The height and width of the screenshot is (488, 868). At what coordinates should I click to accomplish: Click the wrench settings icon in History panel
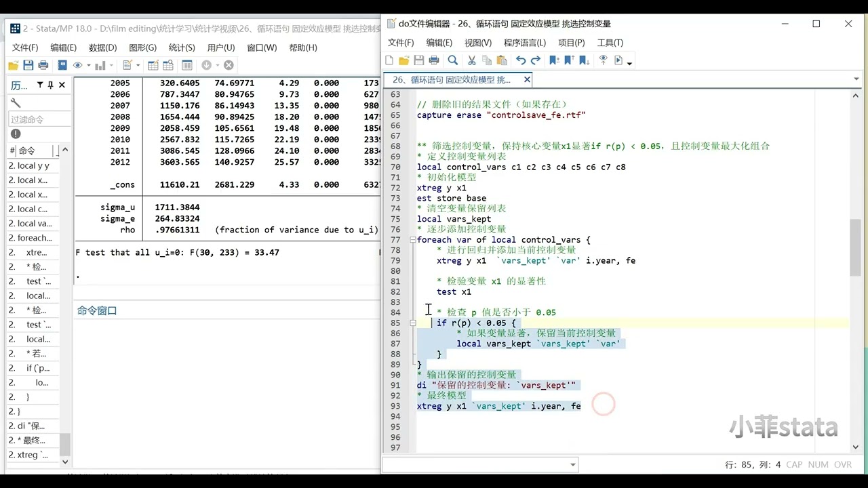(16, 103)
